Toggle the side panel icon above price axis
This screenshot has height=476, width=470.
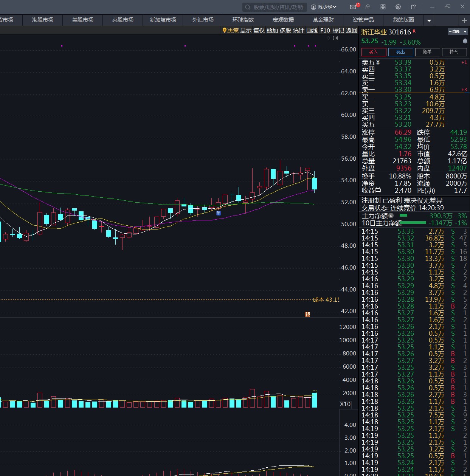coord(335,38)
